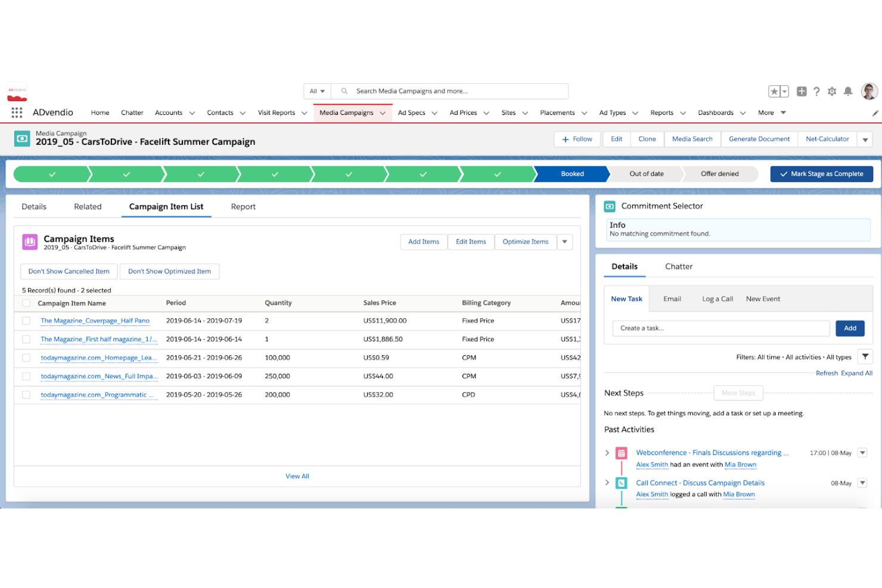Select the Log a Call tab
Screen dimensions: 882x588
(x=718, y=299)
